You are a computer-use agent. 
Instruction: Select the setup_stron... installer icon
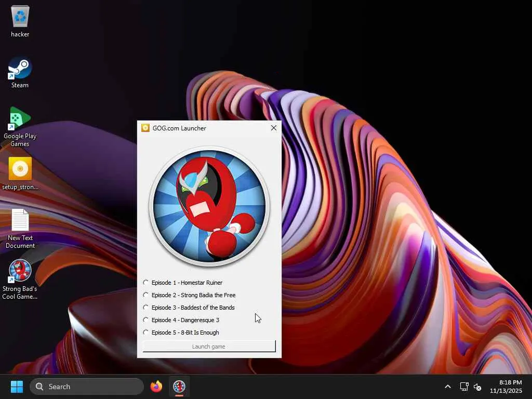pyautogui.click(x=20, y=174)
